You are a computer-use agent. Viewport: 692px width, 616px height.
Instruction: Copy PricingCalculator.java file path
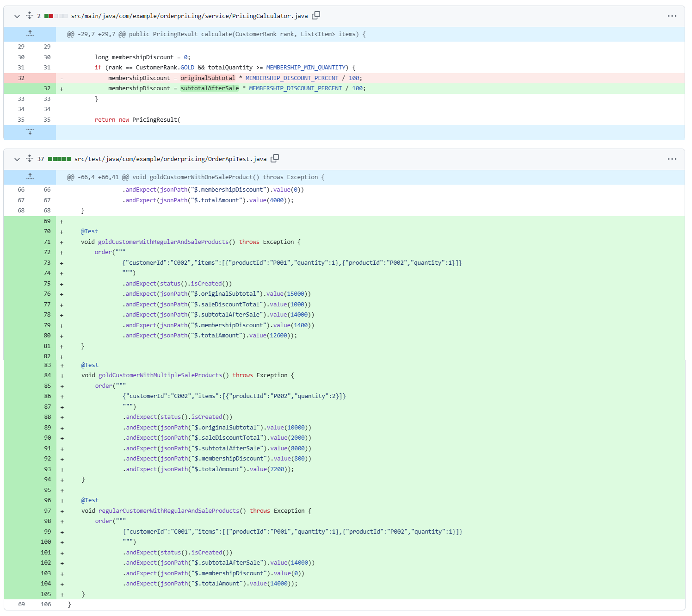click(316, 15)
